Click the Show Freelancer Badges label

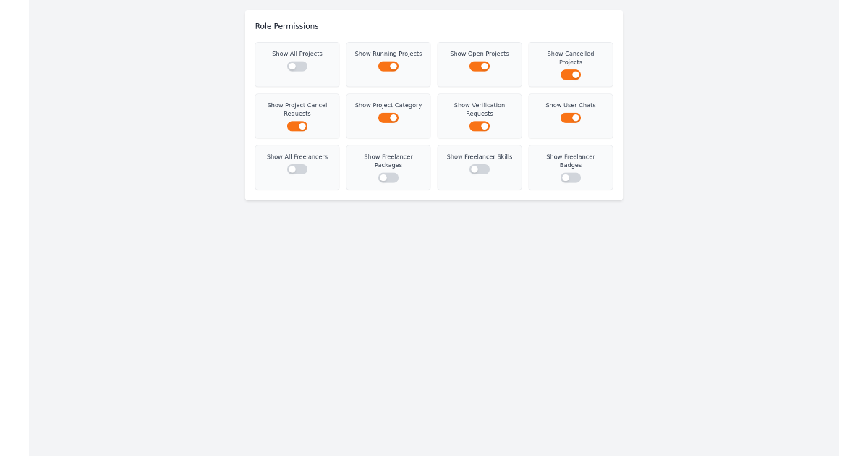pos(571,161)
